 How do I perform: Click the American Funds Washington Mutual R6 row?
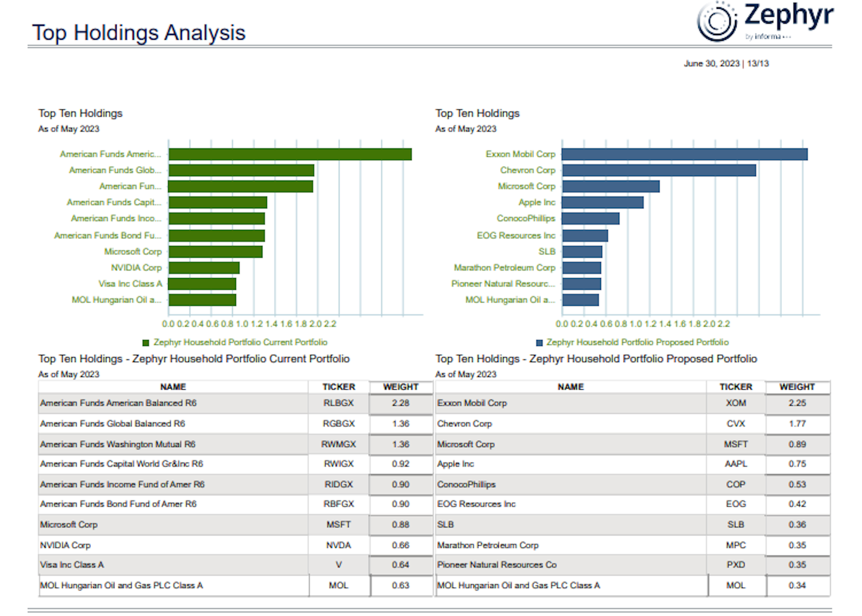[x=118, y=444]
